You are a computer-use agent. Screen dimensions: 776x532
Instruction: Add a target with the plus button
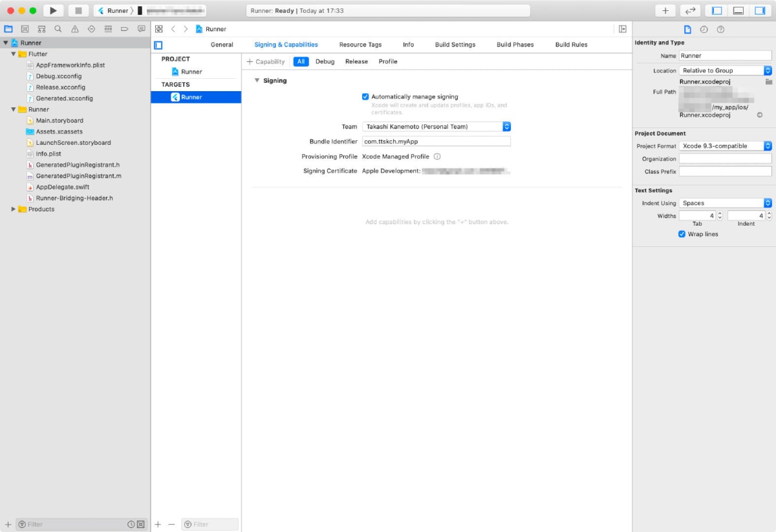pos(158,524)
